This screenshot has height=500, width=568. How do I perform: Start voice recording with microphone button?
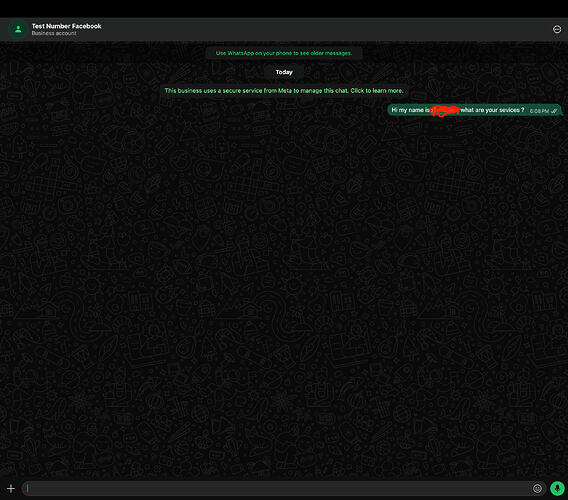[x=557, y=488]
